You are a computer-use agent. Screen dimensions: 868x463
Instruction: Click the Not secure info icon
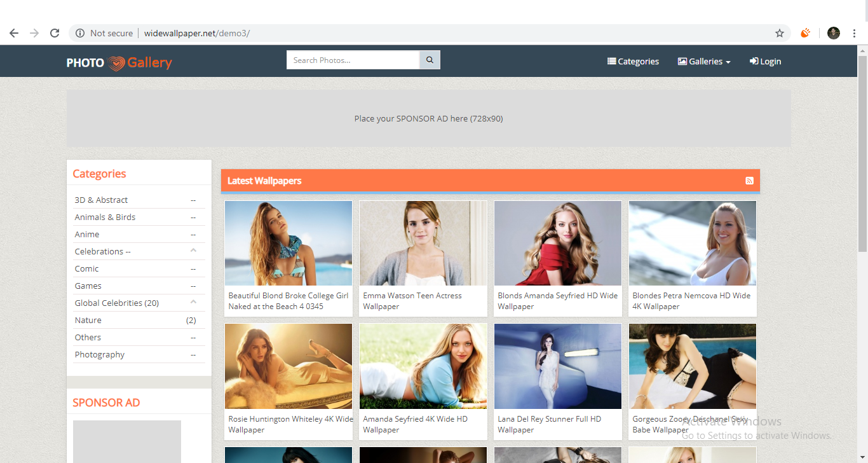(x=79, y=32)
